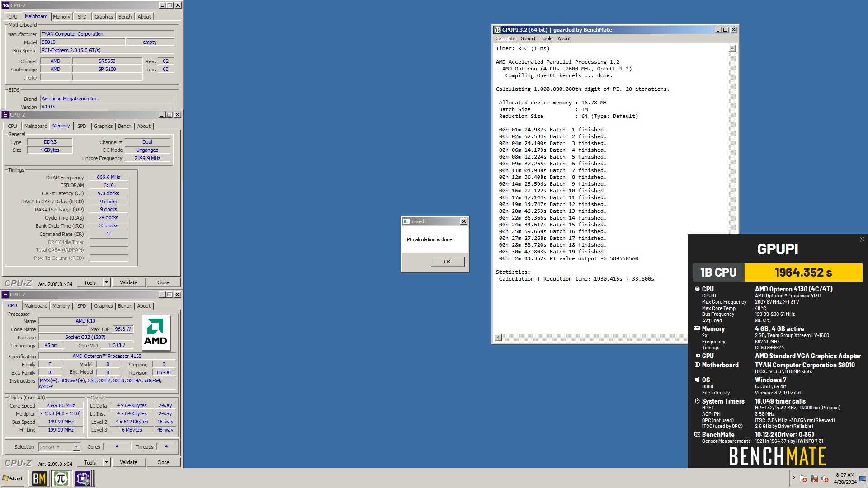Switch to About tab in top CPU-Z
Viewport: 868px width, 488px height.
144,17
